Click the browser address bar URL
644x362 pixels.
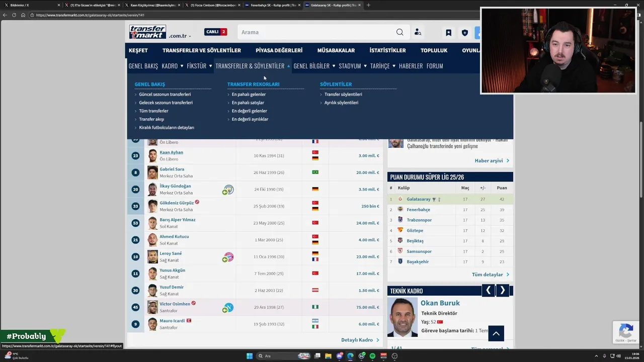click(x=90, y=15)
